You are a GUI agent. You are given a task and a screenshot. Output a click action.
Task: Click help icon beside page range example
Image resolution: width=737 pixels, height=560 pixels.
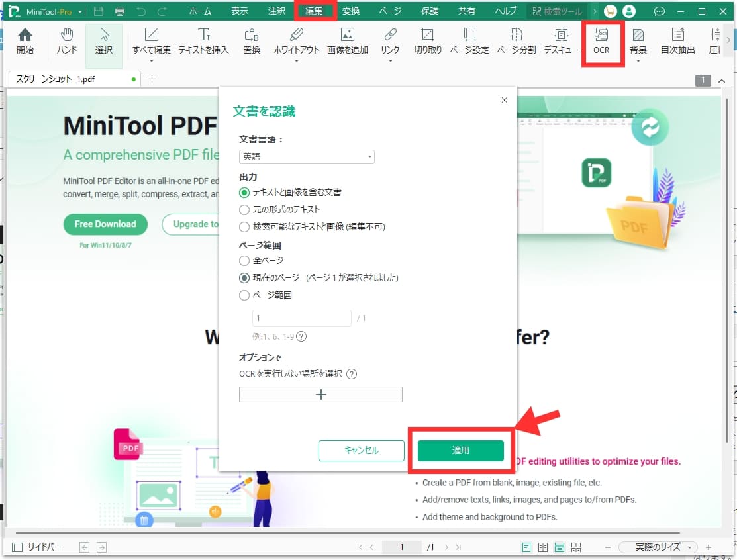[301, 336]
